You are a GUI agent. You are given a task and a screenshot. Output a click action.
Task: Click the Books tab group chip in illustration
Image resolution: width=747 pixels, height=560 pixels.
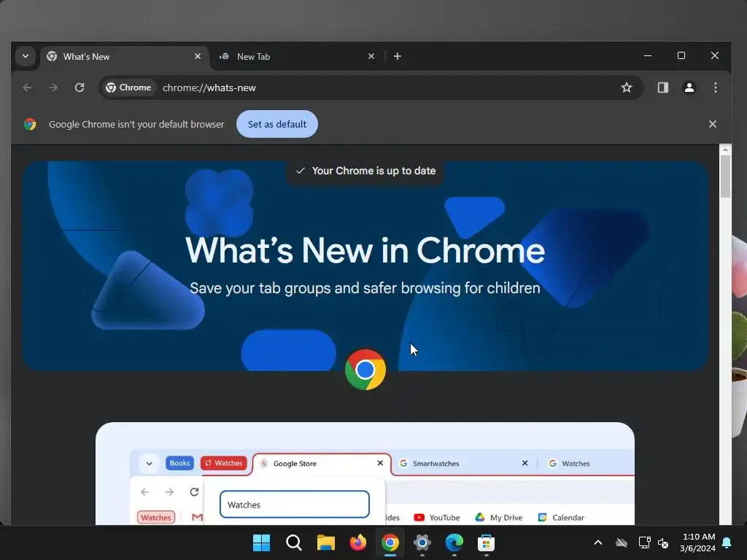click(x=179, y=463)
